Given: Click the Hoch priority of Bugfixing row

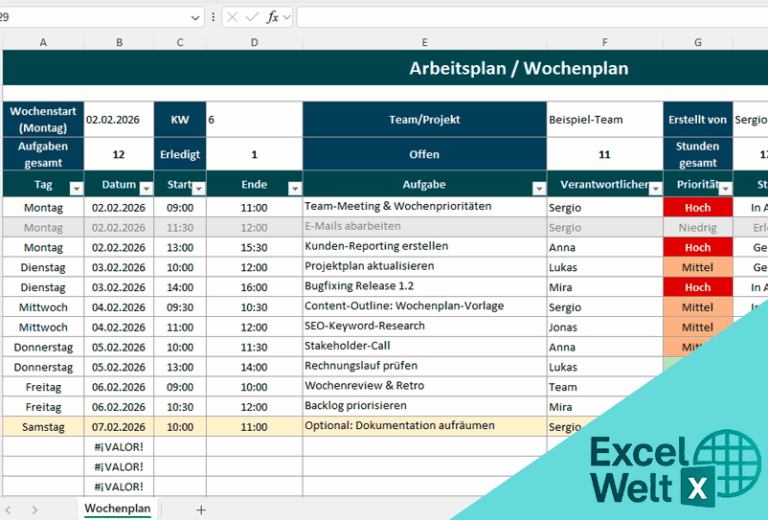Looking at the screenshot, I should point(698,287).
